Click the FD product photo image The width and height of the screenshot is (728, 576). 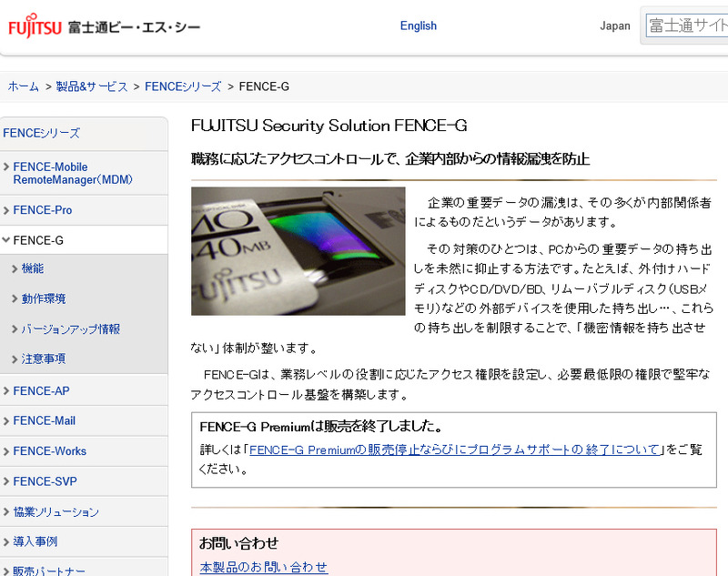(298, 250)
